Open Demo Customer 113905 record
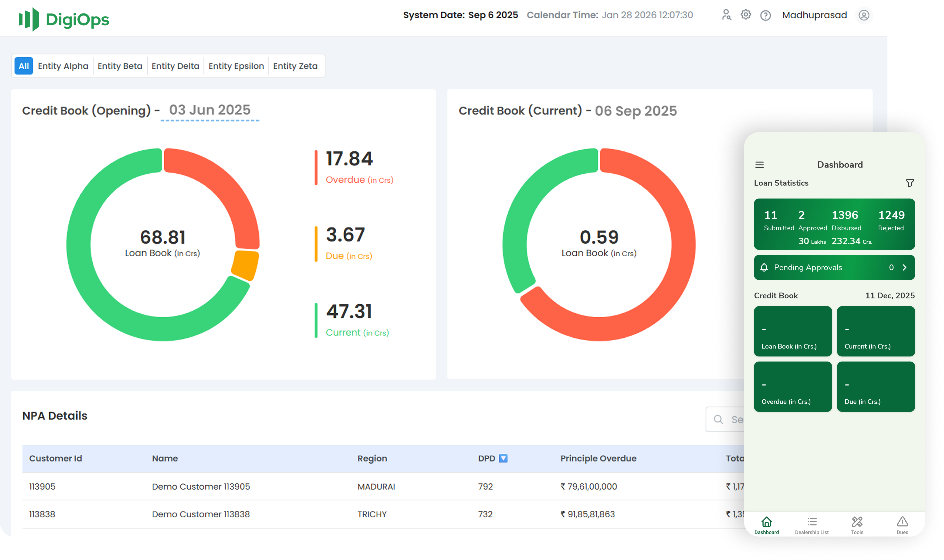This screenshot has height=560, width=944. pos(200,486)
